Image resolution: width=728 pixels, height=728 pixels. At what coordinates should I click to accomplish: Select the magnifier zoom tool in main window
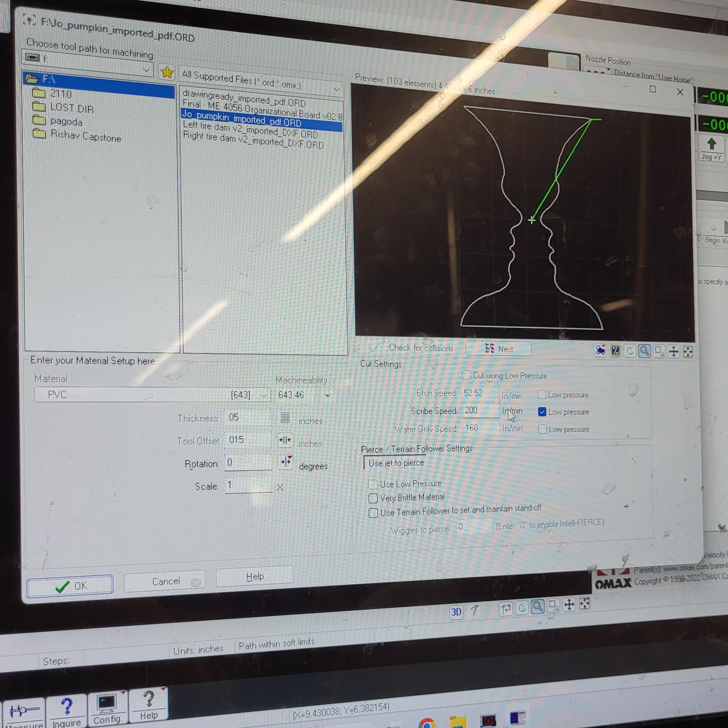point(538,607)
